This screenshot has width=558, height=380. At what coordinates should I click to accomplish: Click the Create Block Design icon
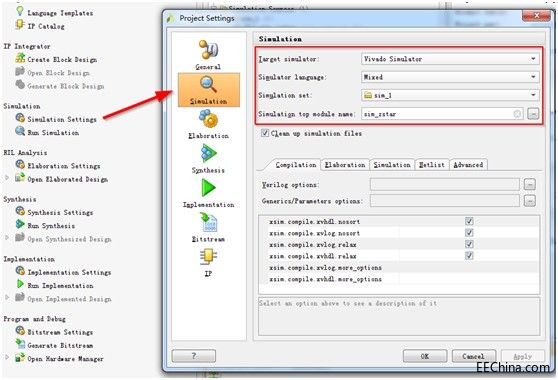coord(20,58)
